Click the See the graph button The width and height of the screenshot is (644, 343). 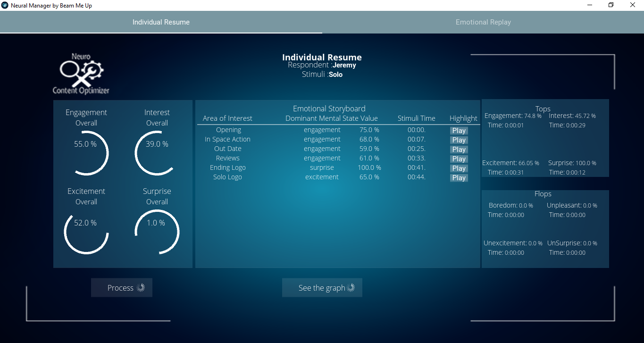pos(322,288)
